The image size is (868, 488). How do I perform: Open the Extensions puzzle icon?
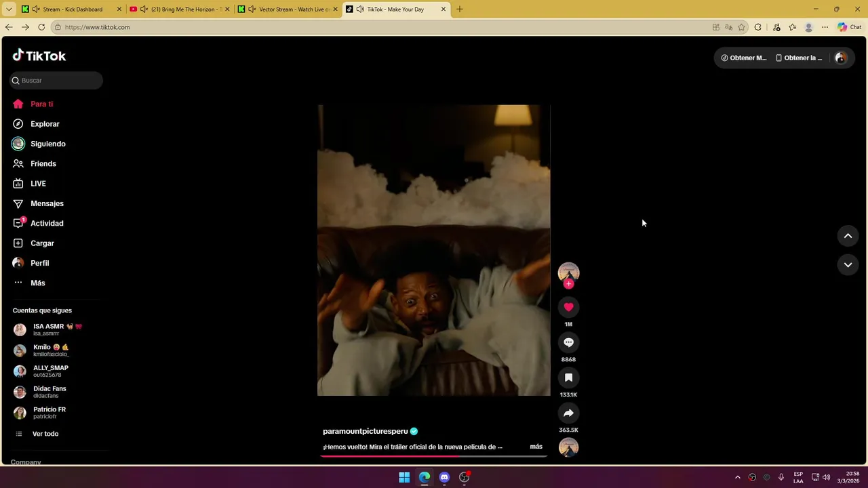[x=758, y=27]
